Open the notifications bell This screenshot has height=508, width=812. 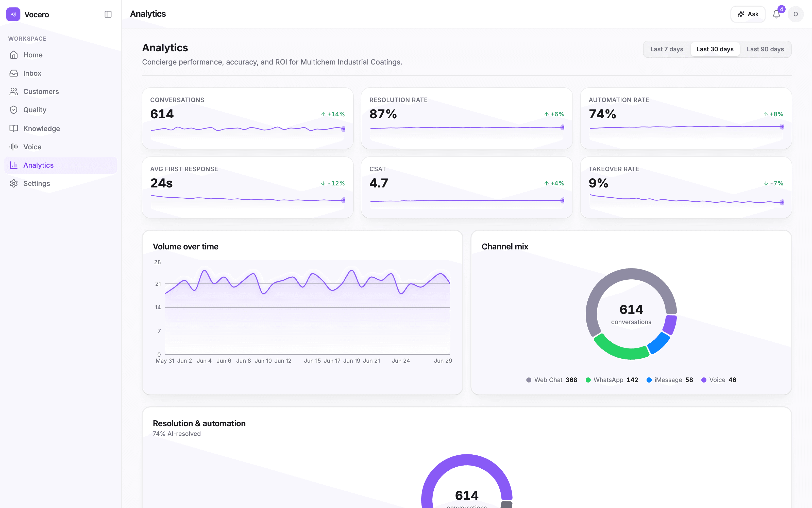pyautogui.click(x=776, y=14)
